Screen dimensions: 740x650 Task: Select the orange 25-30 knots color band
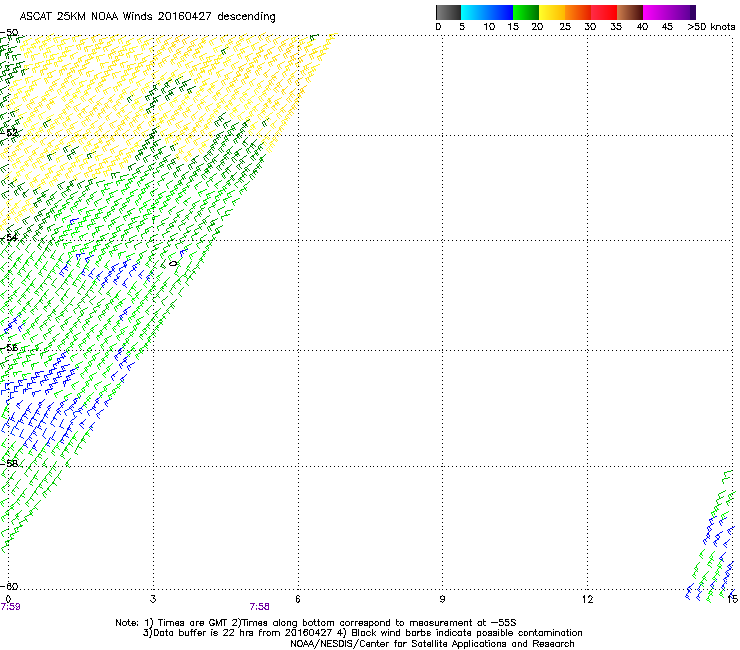tap(578, 12)
